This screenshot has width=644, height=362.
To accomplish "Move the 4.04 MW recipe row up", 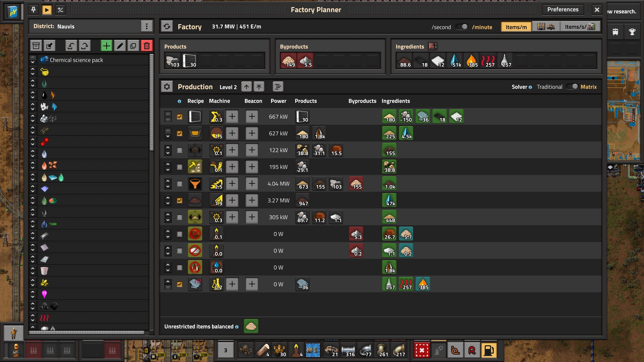I will click(x=168, y=181).
